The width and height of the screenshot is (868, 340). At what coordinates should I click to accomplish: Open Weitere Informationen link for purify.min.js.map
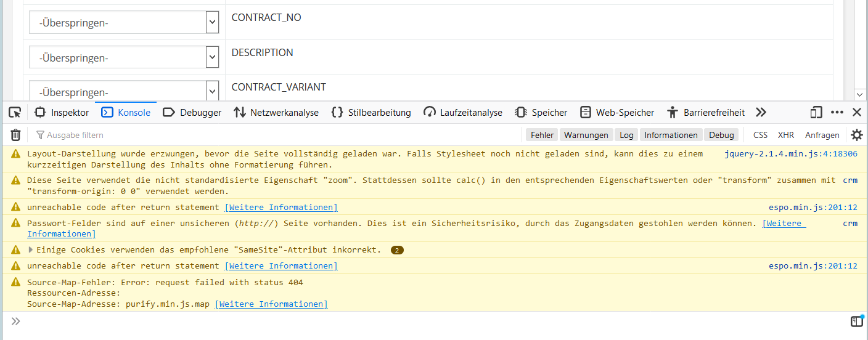coord(271,304)
